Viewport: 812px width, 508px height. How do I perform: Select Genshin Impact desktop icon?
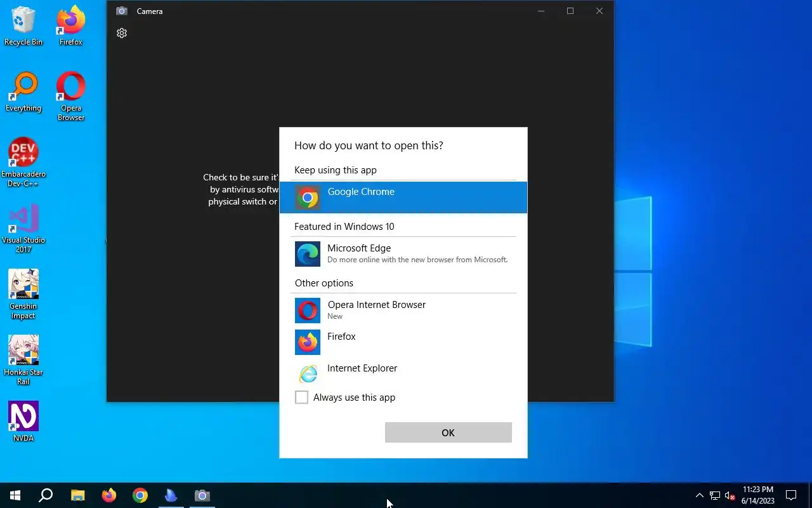[x=23, y=295]
